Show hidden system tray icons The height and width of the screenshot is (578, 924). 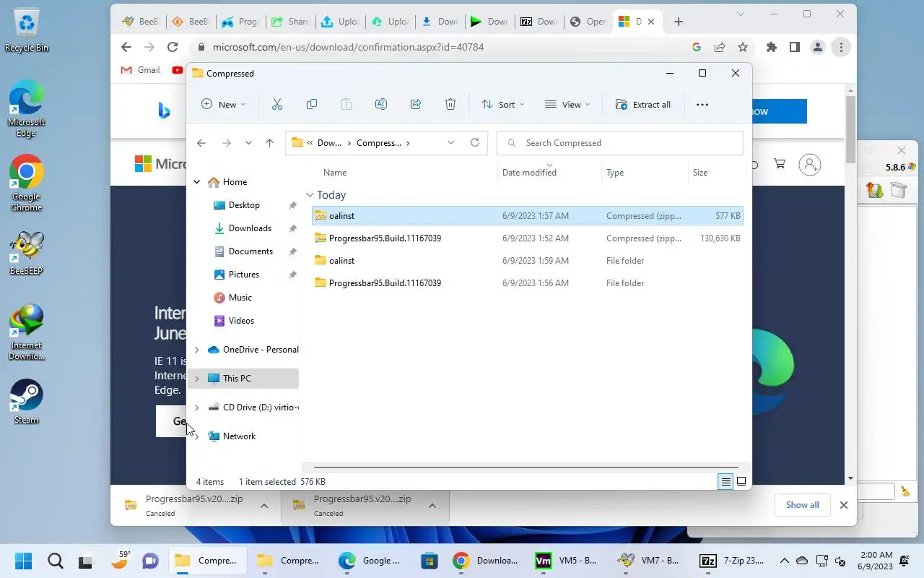[x=784, y=561]
